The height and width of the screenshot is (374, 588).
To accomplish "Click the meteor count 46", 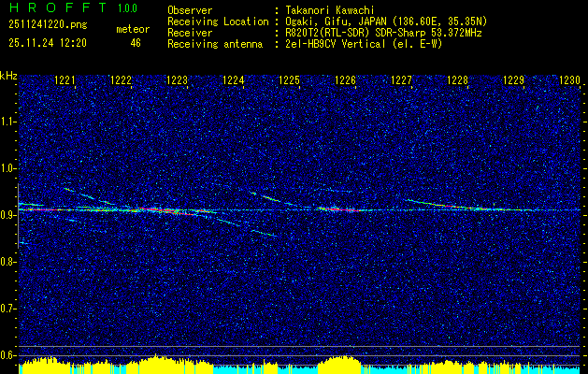I will (x=136, y=43).
